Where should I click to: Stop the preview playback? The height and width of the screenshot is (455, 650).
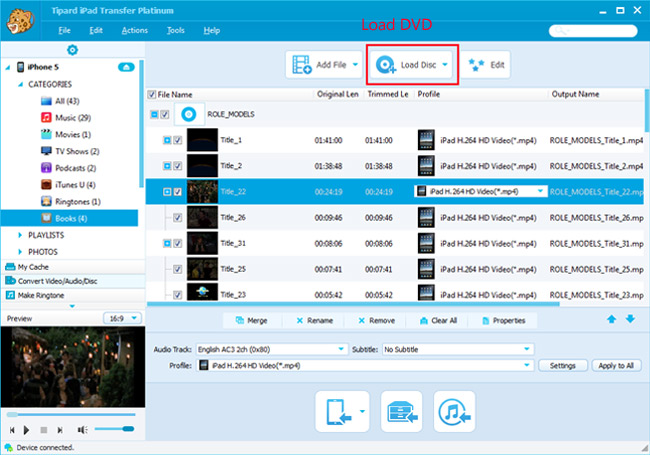tap(44, 430)
